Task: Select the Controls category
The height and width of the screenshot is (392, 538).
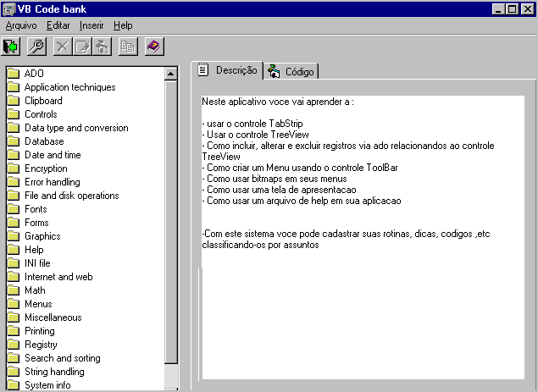Action: click(41, 114)
